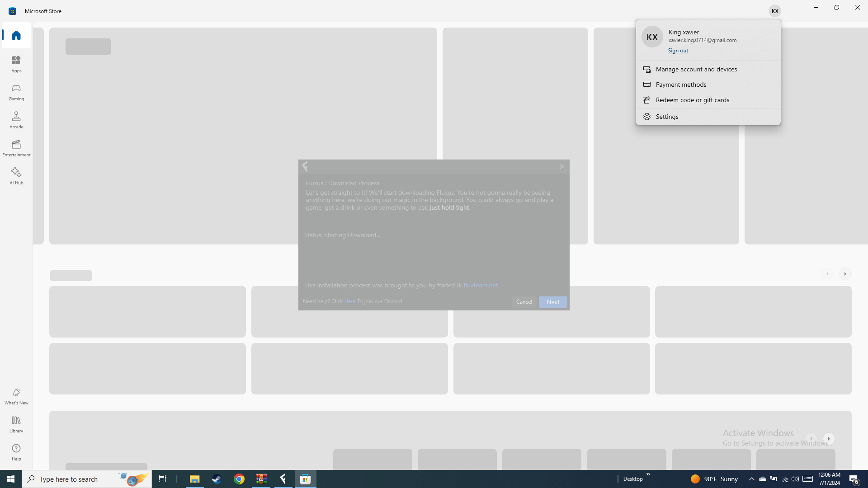Open Help in the sidebar

click(x=16, y=452)
